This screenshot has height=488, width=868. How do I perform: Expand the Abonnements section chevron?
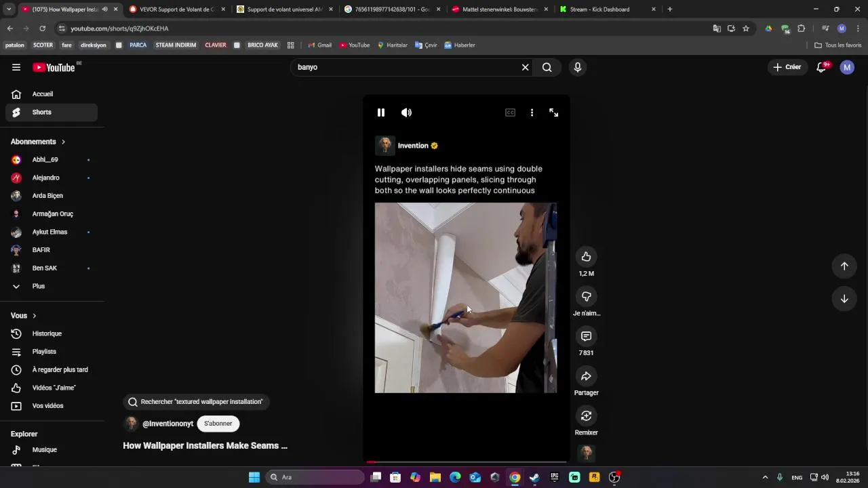click(x=63, y=142)
